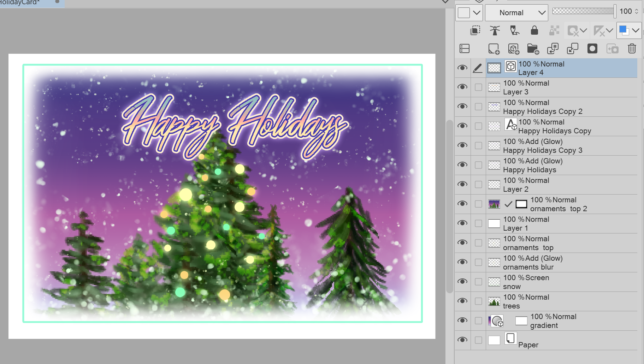Image resolution: width=644 pixels, height=364 pixels.
Task: Expand the ruler options dropdown arrow
Action: [x=610, y=30]
